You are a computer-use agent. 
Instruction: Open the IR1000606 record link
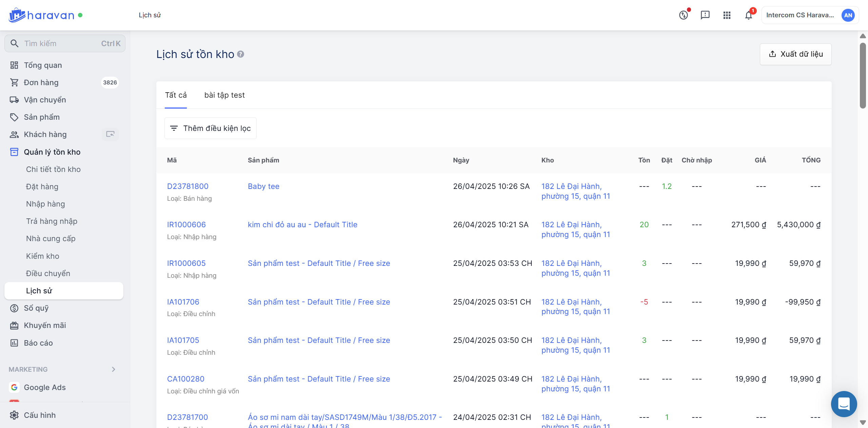(186, 225)
